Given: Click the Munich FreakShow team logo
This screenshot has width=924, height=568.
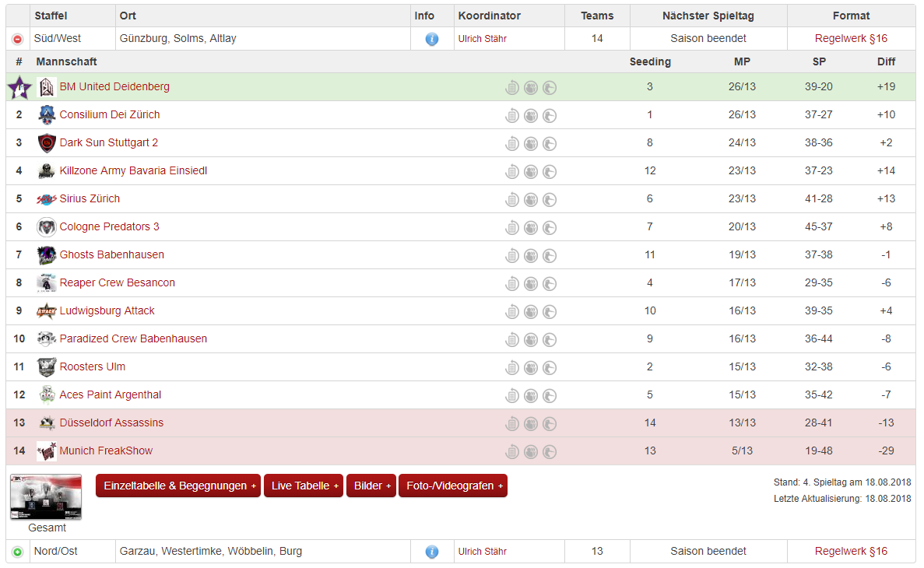Looking at the screenshot, I should (47, 451).
